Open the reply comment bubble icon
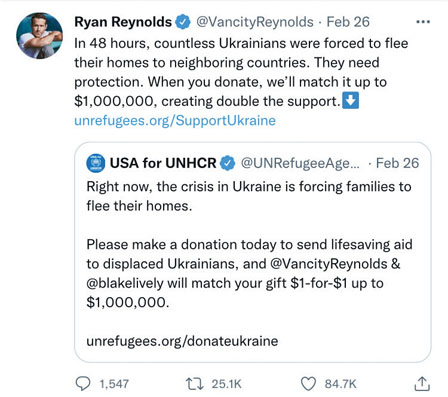The width and height of the screenshot is (448, 397). pyautogui.click(x=83, y=384)
